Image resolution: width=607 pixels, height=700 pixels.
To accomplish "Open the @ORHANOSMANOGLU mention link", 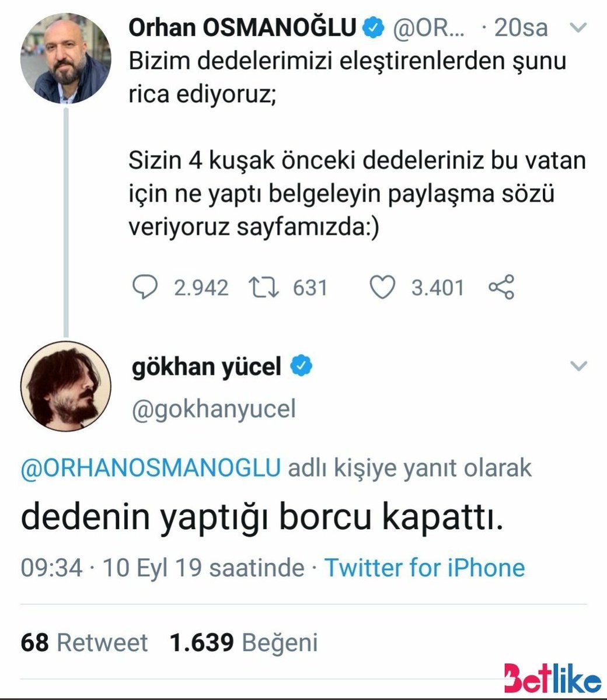I will click(x=151, y=468).
